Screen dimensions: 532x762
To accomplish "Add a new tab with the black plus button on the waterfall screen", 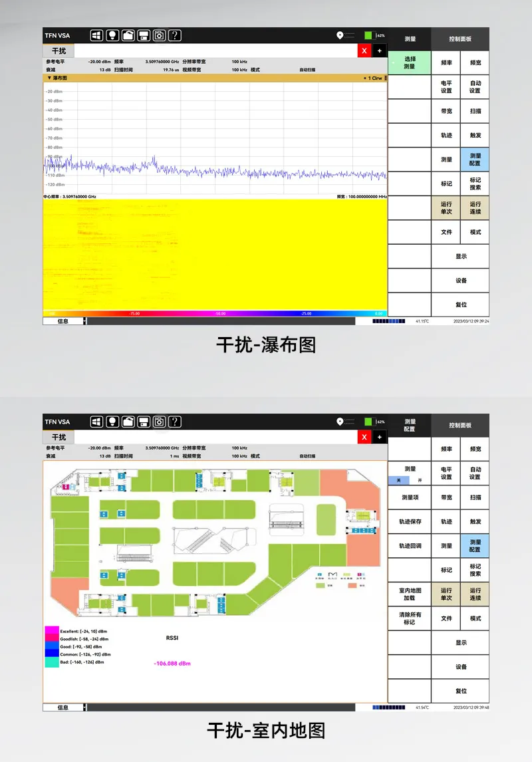I will pyautogui.click(x=379, y=51).
